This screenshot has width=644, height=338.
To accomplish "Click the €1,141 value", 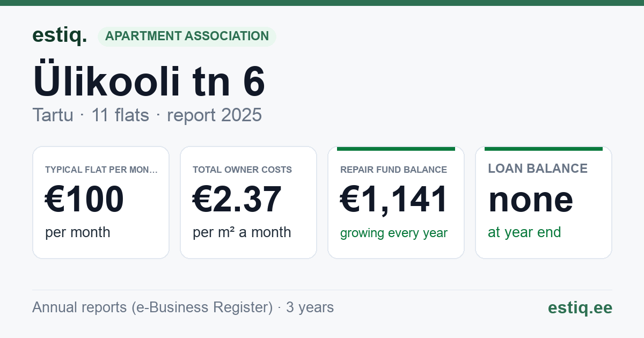I will (x=394, y=200).
